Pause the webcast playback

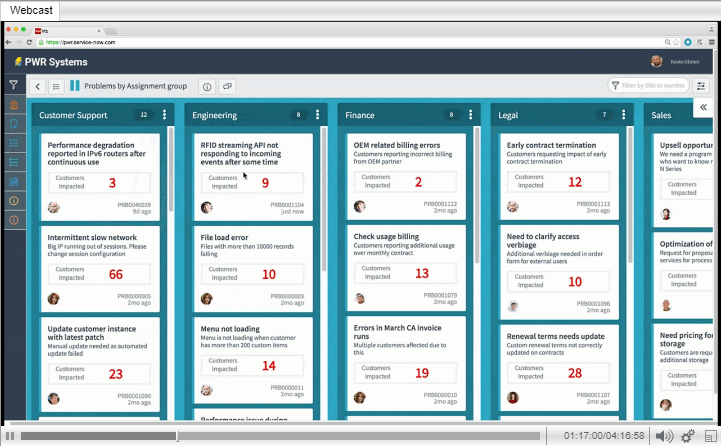point(10,436)
